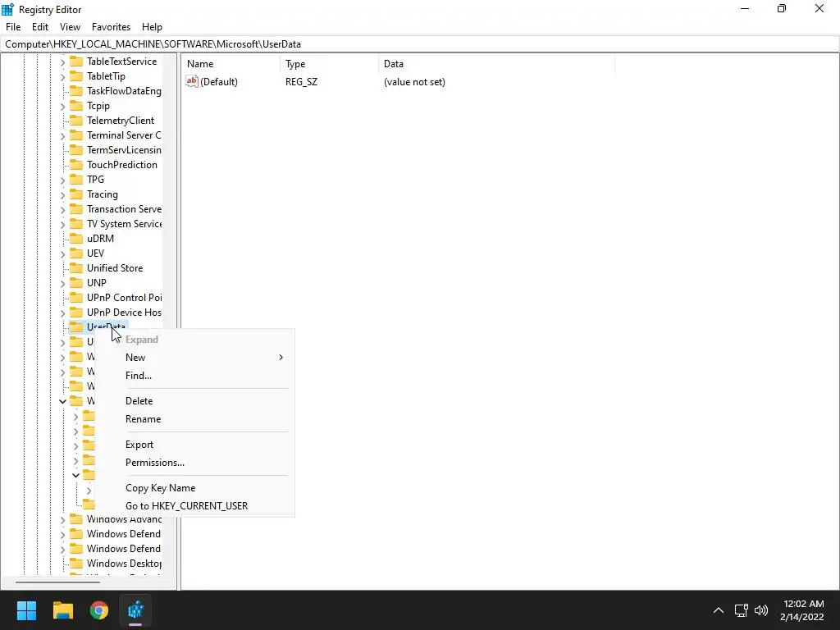Click the (value not set) data cell
This screenshot has width=840, height=630.
tap(414, 82)
